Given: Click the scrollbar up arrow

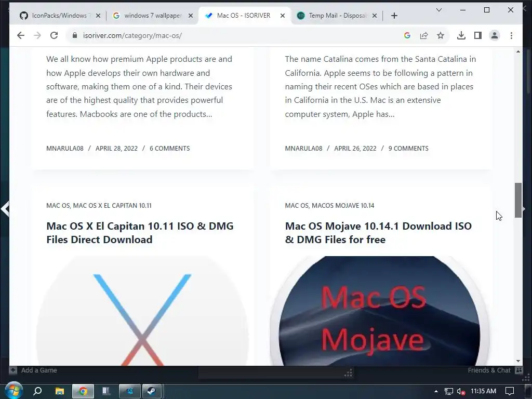Looking at the screenshot, I should point(518,51).
